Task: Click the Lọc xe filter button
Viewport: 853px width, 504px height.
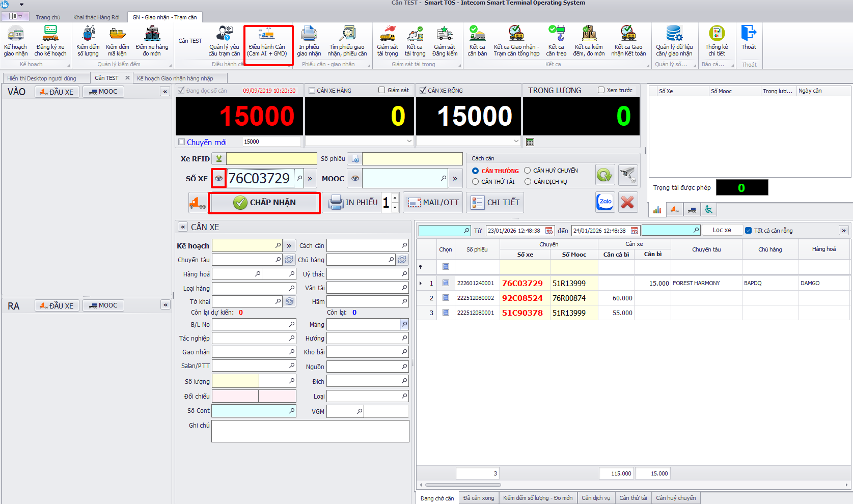Action: point(721,230)
